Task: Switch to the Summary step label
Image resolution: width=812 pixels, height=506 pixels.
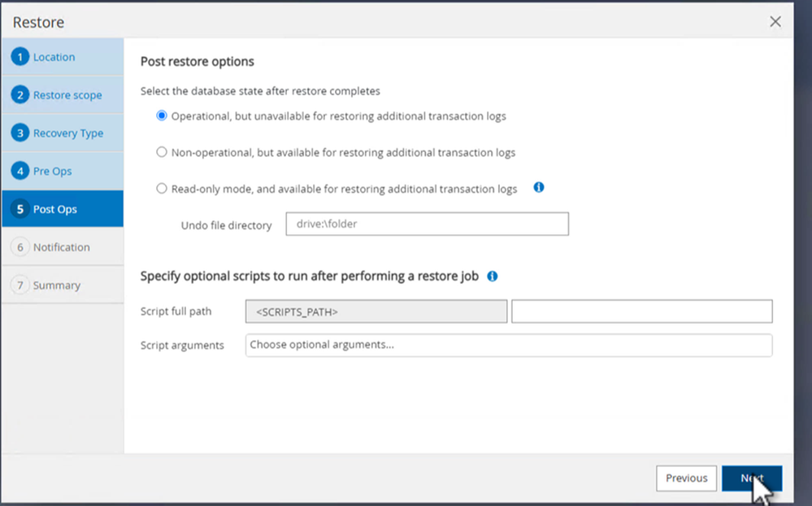Action: coord(57,286)
